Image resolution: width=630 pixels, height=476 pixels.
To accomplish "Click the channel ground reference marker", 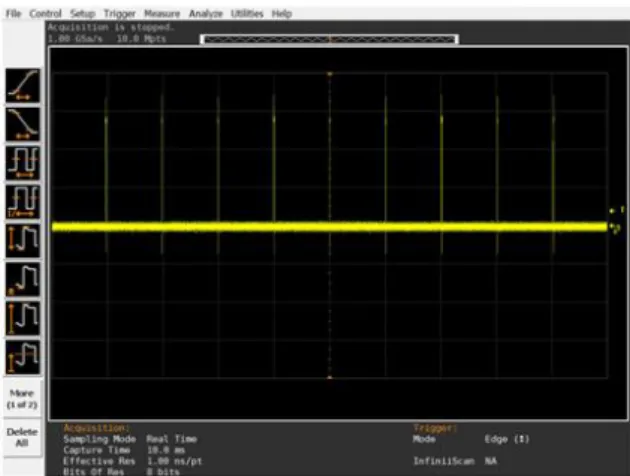I will click(x=615, y=228).
